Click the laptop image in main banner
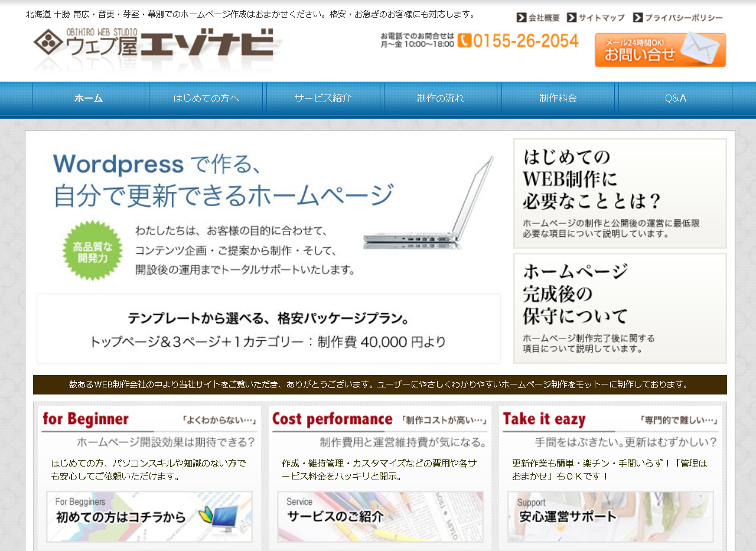756x551 pixels. point(429,201)
